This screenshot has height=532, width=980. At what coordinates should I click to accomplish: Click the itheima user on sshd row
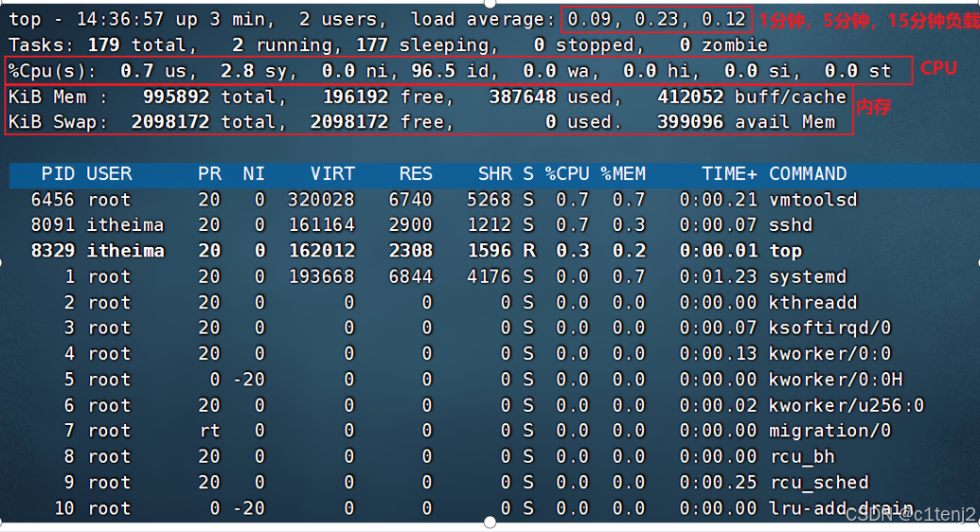pos(125,225)
